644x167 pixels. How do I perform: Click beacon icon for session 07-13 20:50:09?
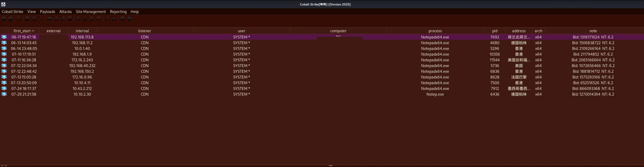point(4,83)
